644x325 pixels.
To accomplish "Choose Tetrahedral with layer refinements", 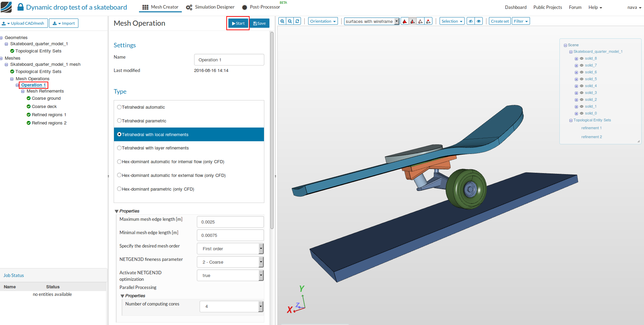I will click(x=119, y=148).
